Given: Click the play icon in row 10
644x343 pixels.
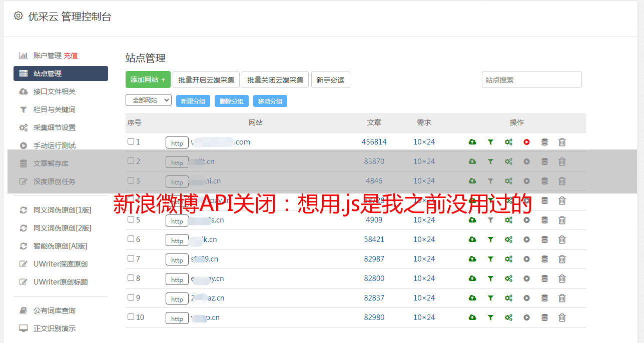Looking at the screenshot, I should 526,317.
